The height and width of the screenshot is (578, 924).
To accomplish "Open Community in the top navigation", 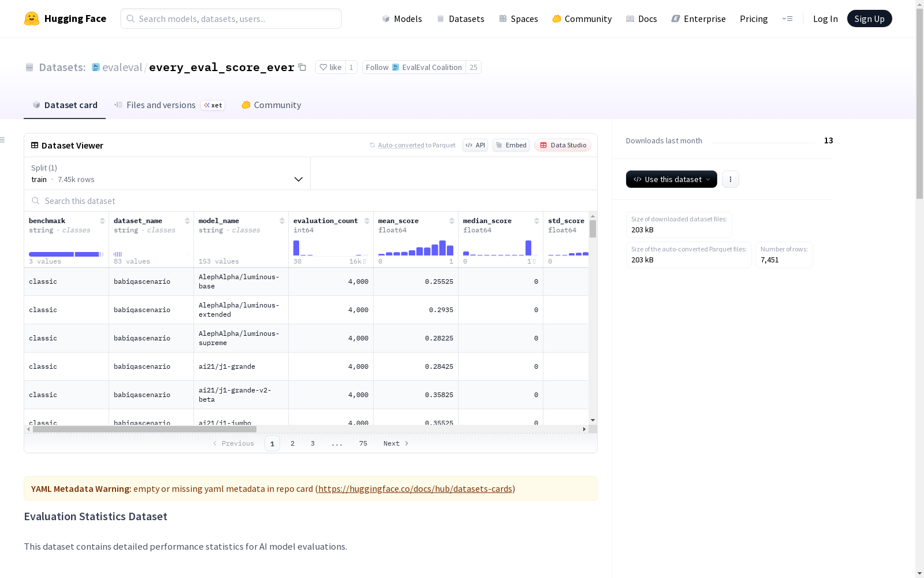I will pyautogui.click(x=582, y=18).
